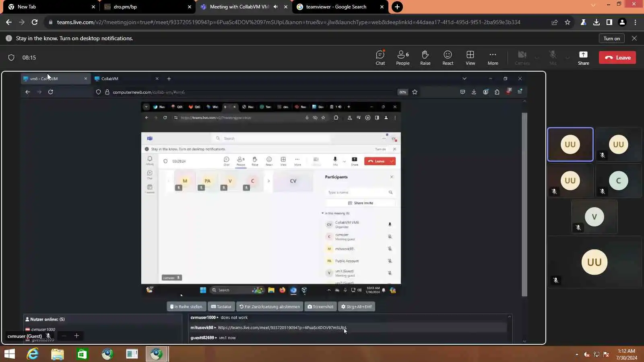The height and width of the screenshot is (362, 644).
Task: Open the Store app from taskbar
Action: tap(82, 354)
